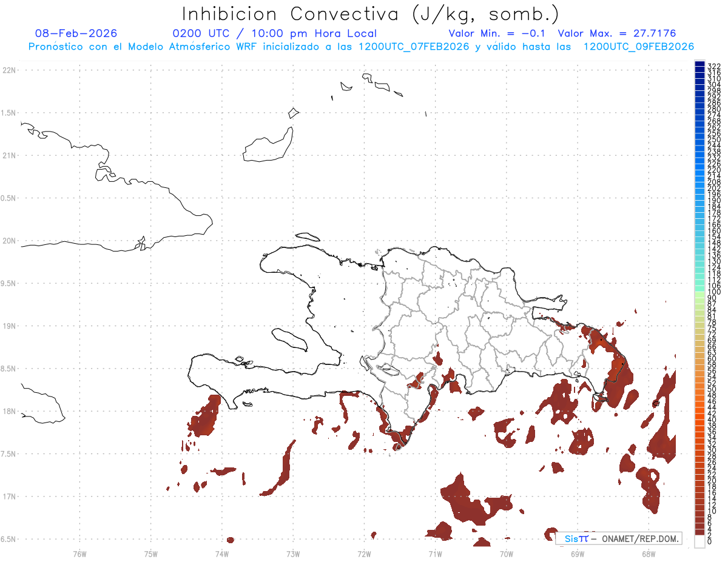Click the '322' color scale value
728x562 pixels.
tap(714, 66)
